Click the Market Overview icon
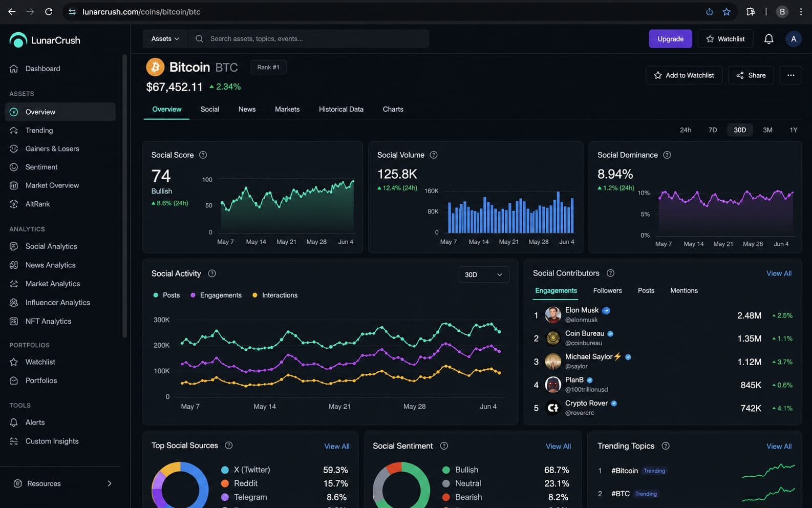The image size is (812, 508). pos(14,185)
